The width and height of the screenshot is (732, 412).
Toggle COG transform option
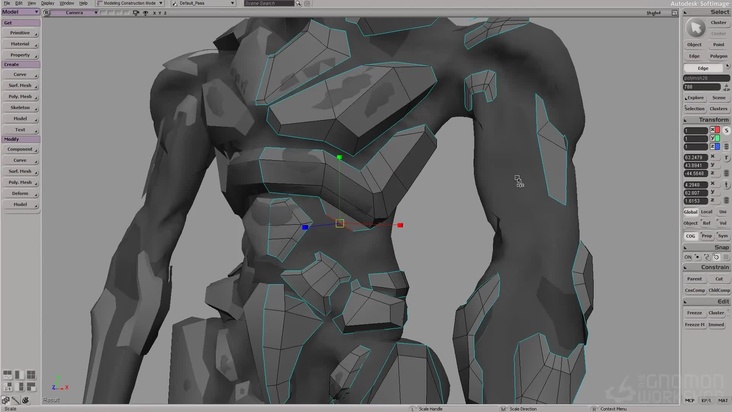point(690,235)
